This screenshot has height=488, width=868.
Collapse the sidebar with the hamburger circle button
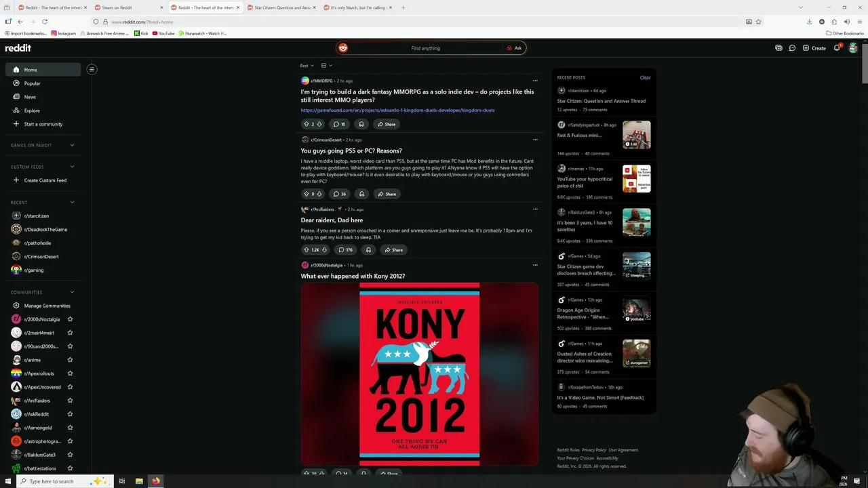click(92, 69)
